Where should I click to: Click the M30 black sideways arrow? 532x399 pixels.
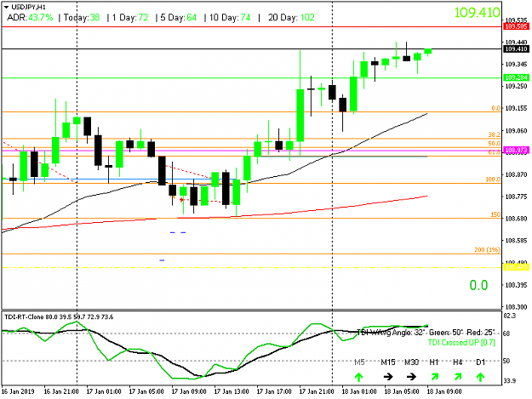tap(411, 377)
